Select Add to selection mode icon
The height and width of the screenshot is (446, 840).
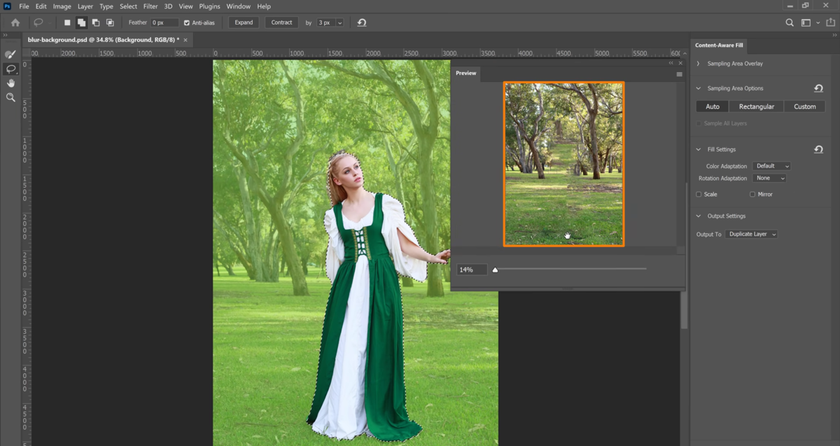pos(81,22)
